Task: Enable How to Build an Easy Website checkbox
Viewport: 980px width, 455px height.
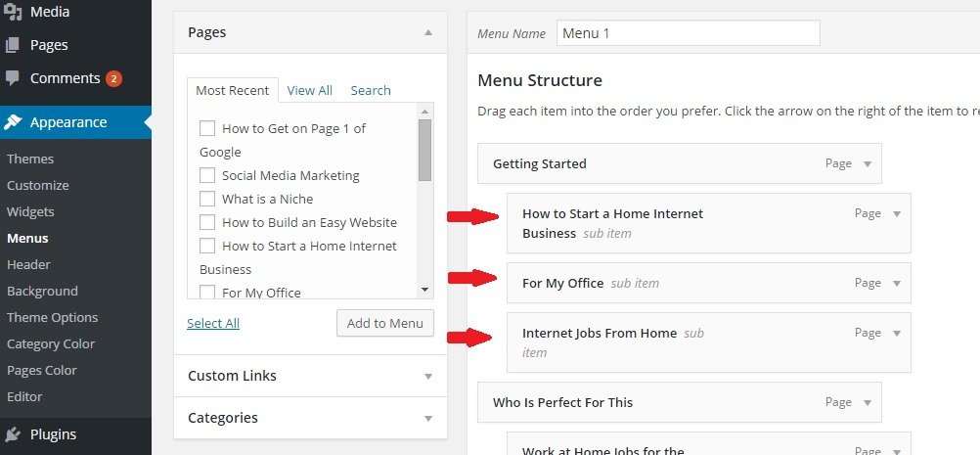Action: click(x=207, y=222)
